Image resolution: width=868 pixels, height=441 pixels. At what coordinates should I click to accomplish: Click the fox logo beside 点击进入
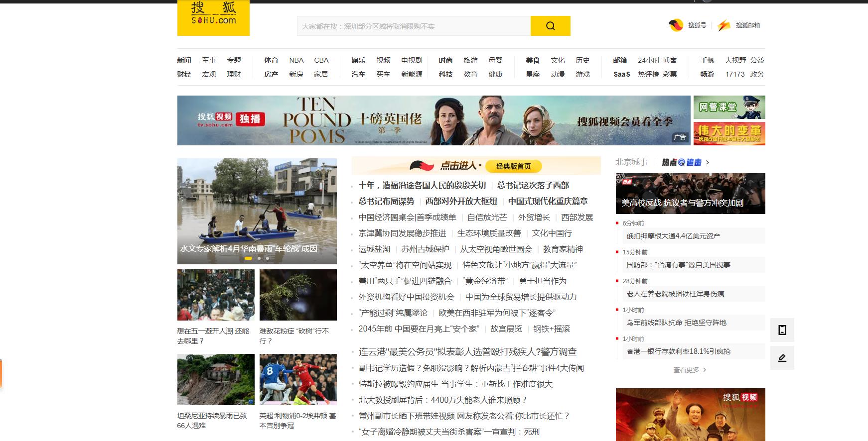pyautogui.click(x=422, y=166)
